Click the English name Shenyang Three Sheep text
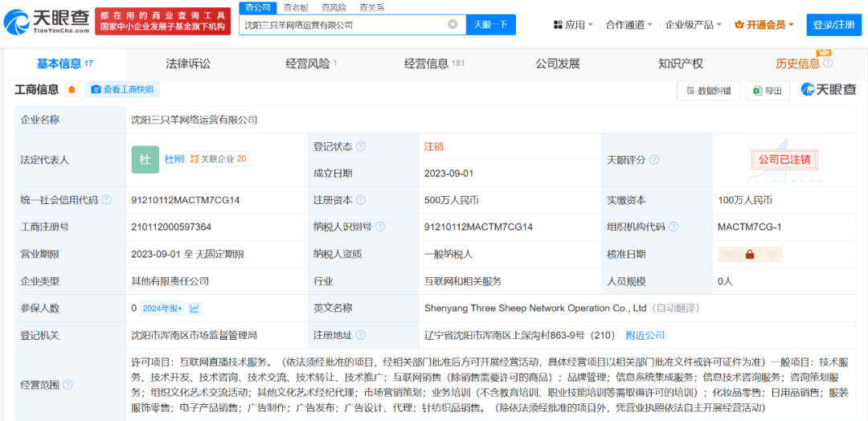Screen dimensions: 868x421 tap(535, 309)
